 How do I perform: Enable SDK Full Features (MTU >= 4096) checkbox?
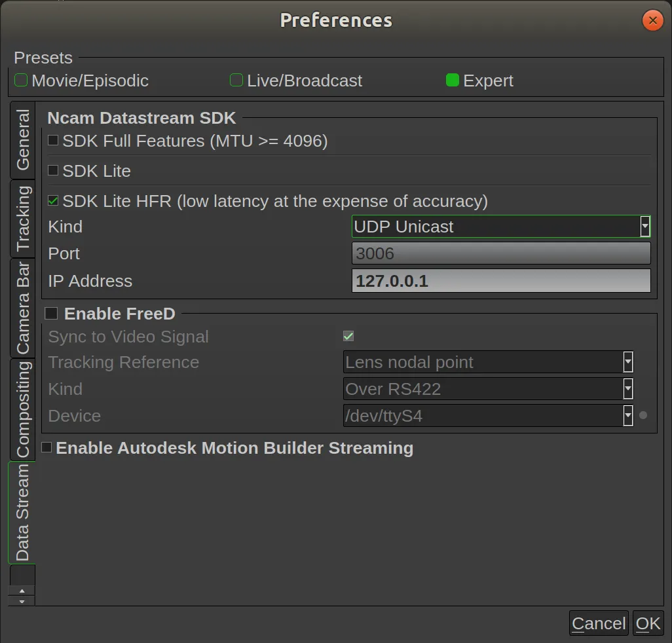(x=53, y=141)
